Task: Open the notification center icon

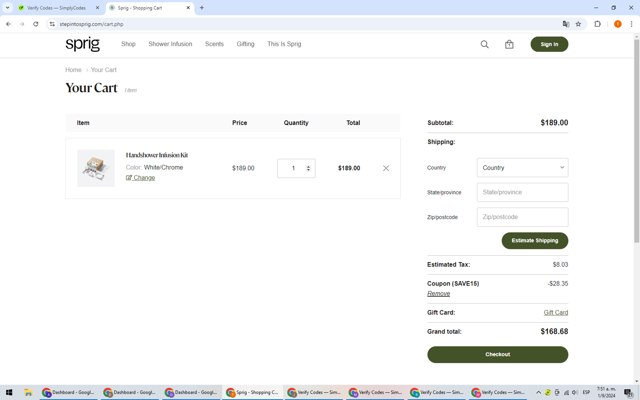Action: coord(628,393)
